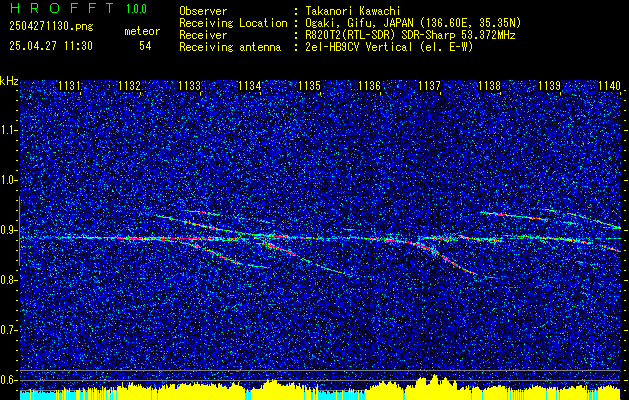
Task: Click the 1.0 kHz axis label
Action: pos(9,180)
